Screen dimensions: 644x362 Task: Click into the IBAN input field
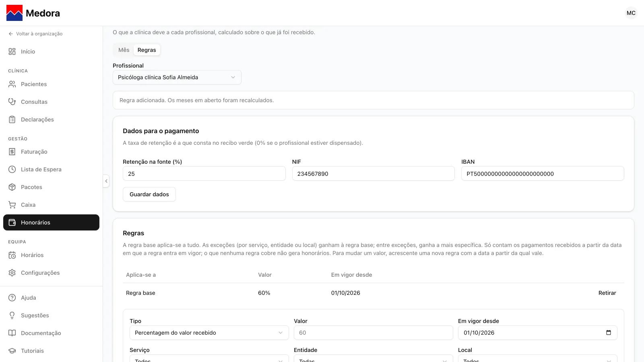click(x=543, y=174)
